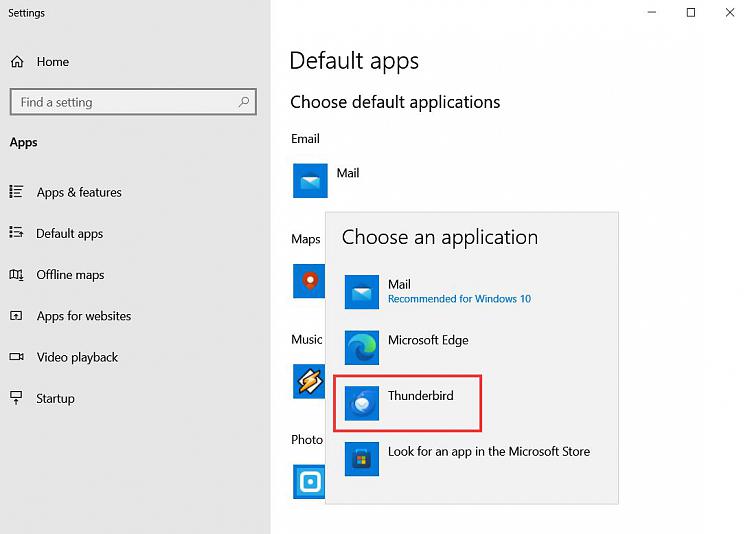The width and height of the screenshot is (750, 534).
Task: Open Startup settings
Action: click(x=55, y=399)
